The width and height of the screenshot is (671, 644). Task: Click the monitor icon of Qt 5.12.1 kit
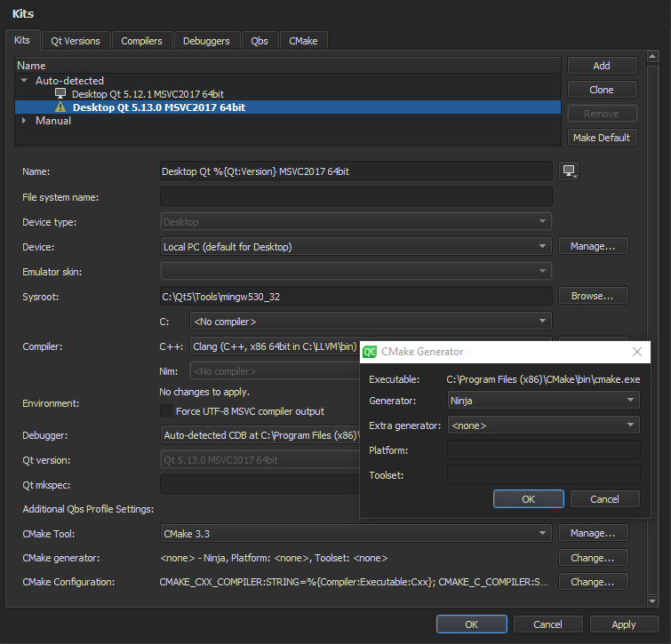[x=60, y=94]
